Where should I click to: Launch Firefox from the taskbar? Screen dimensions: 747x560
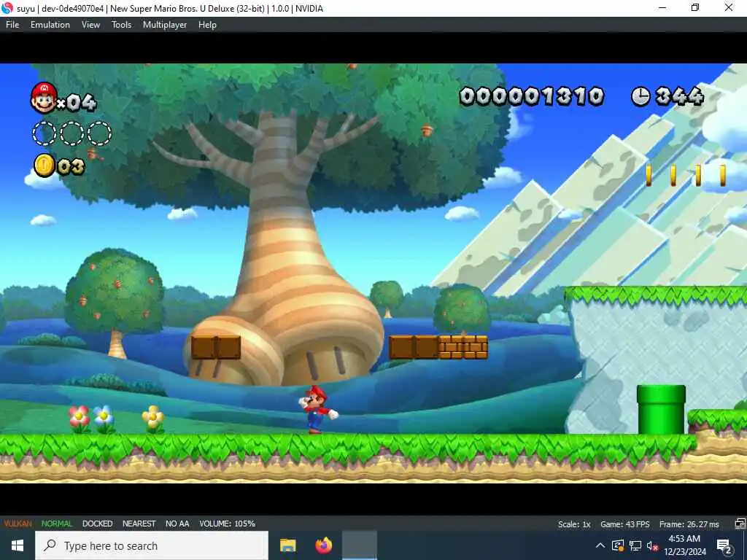(x=324, y=545)
